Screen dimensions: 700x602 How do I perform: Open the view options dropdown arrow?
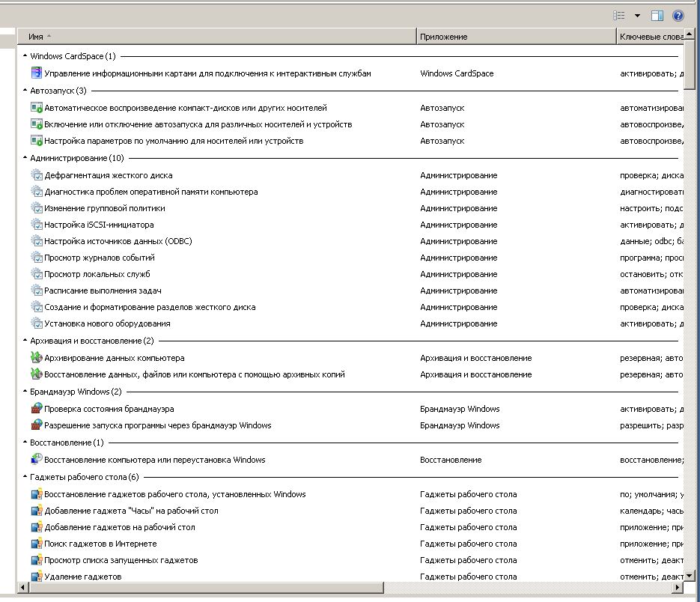(638, 16)
